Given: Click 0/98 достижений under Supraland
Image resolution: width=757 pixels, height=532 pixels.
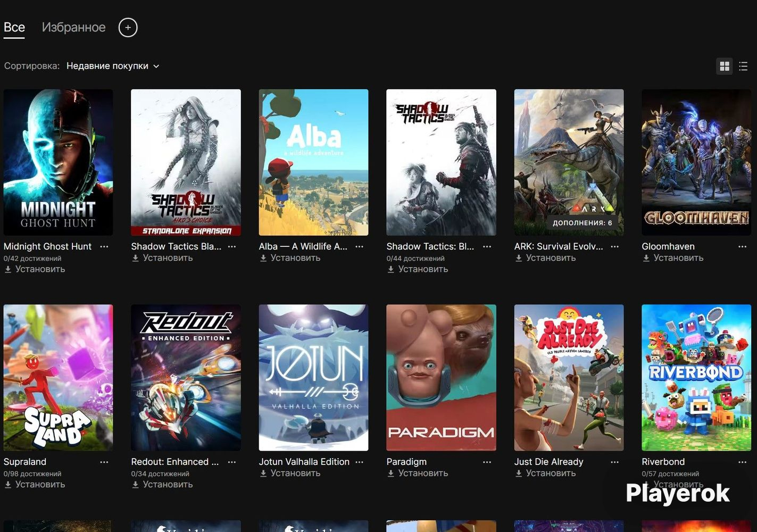Looking at the screenshot, I should pyautogui.click(x=32, y=474).
